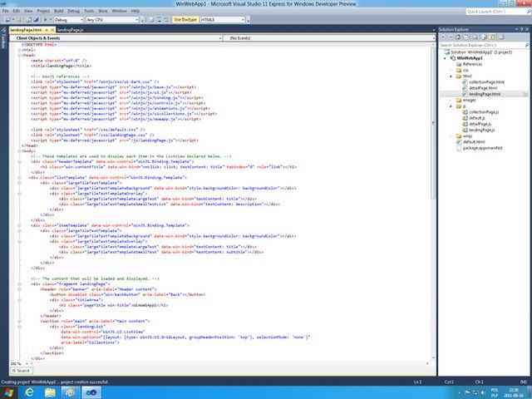532x399 pixels.
Task: Click the Home icon in Solution Explorer
Action: coord(458,37)
